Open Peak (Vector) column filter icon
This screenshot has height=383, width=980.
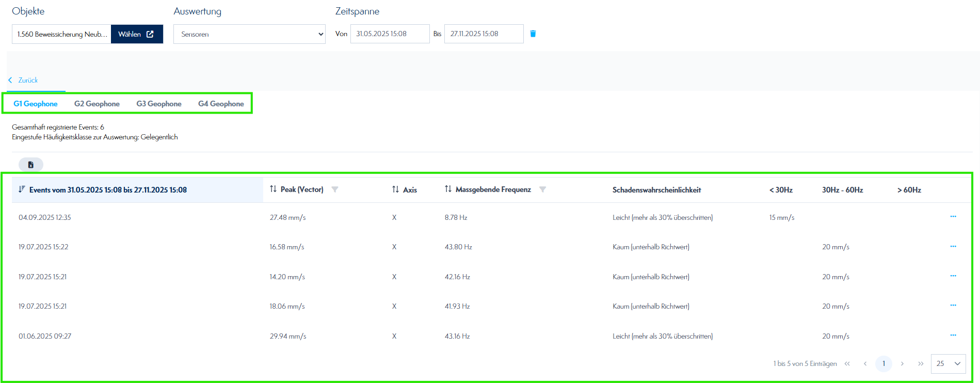click(335, 189)
